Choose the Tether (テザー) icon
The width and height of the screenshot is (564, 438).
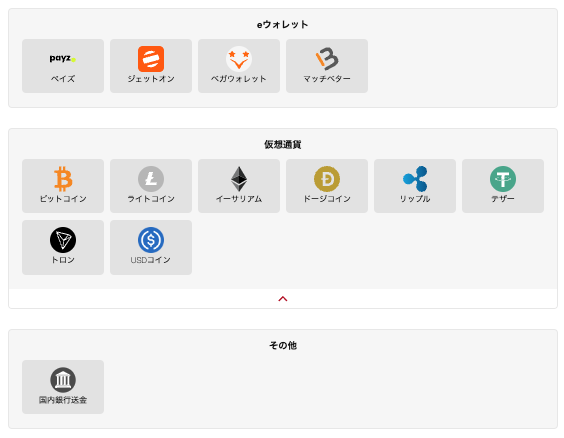pos(502,179)
